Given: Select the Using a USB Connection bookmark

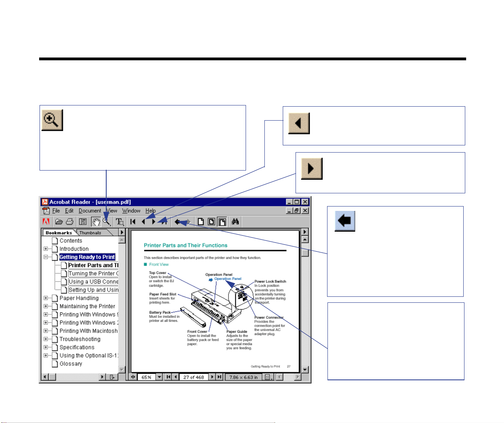Looking at the screenshot, I should click(93, 282).
